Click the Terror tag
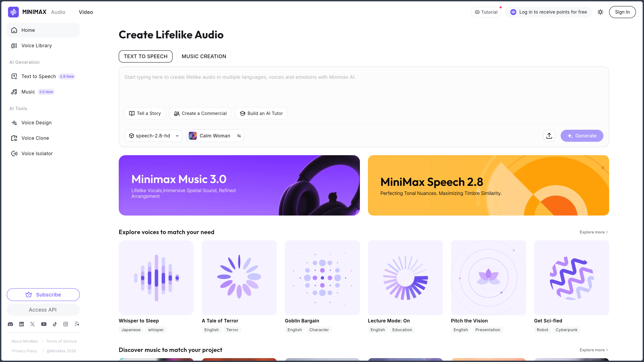This screenshot has height=362, width=644. tap(232, 330)
